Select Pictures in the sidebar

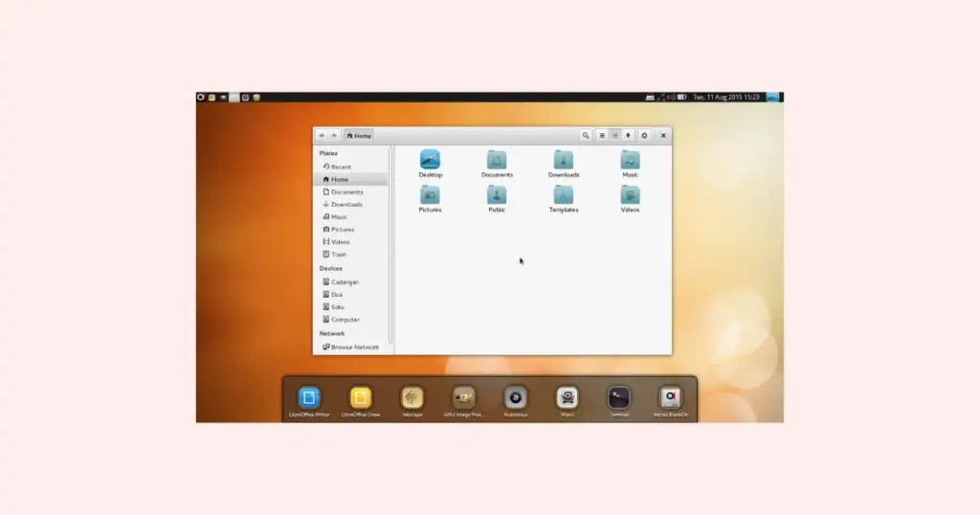click(x=350, y=230)
